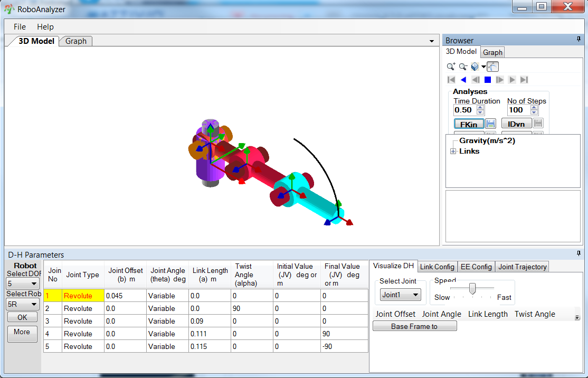Select Gravity(m/s^2) tree item

(x=487, y=140)
